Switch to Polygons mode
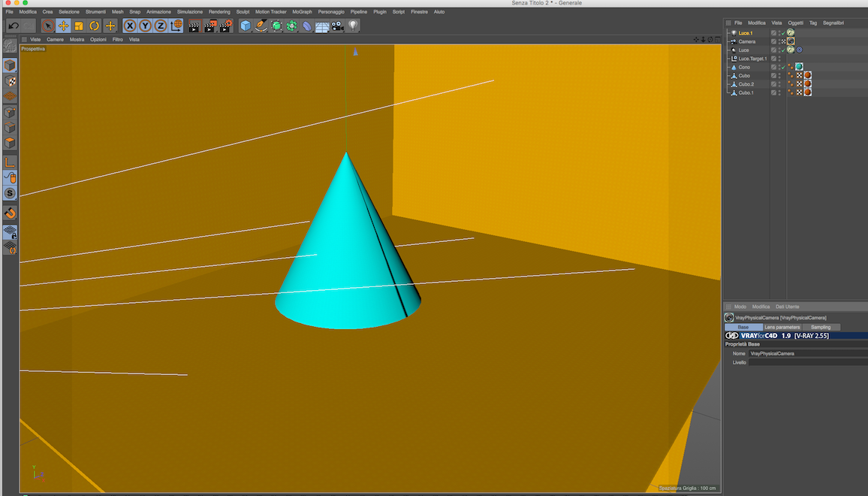 (10, 143)
